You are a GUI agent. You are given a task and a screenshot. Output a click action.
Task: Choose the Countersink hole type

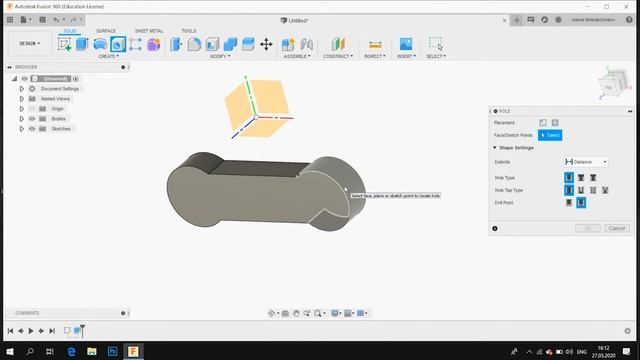[593, 178]
